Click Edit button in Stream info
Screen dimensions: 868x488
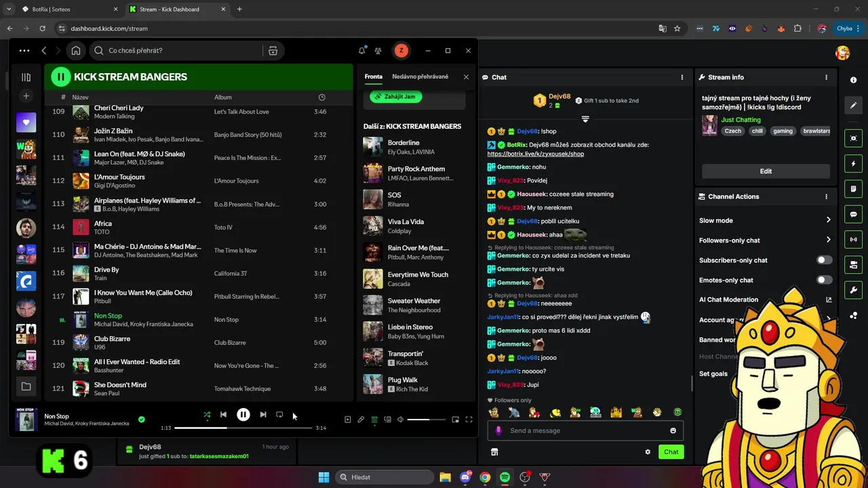pyautogui.click(x=766, y=171)
